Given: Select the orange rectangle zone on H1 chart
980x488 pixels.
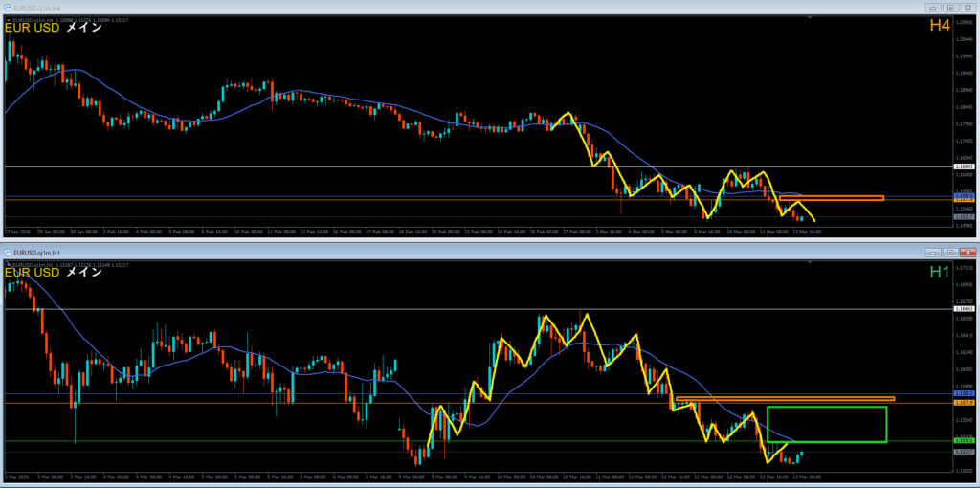Looking at the screenshot, I should click(785, 398).
